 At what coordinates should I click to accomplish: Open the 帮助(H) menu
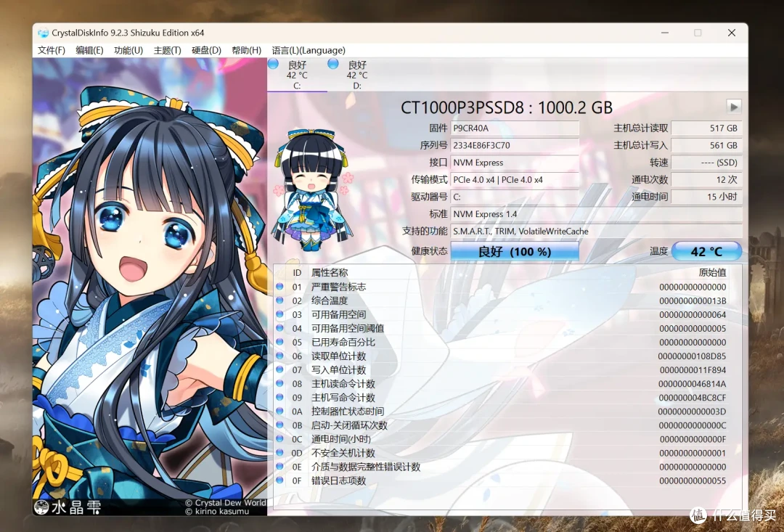246,50
